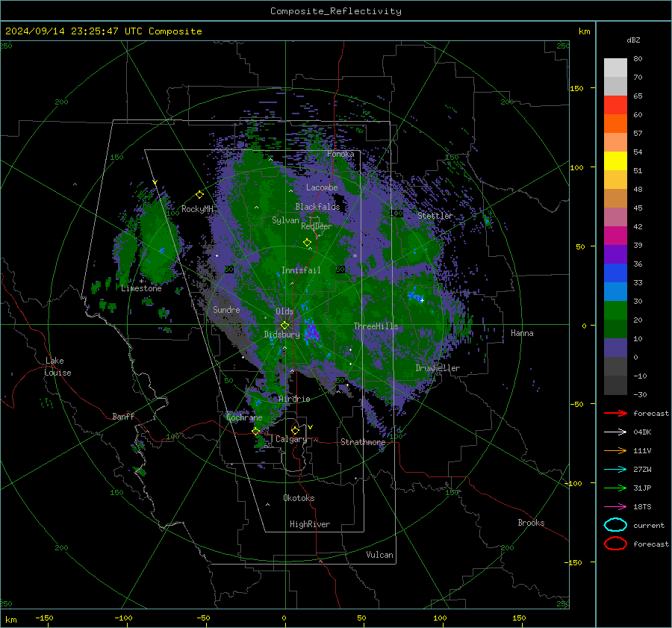The width and height of the screenshot is (672, 628).
Task: Click the Sylvan label on map
Action: pos(285,220)
